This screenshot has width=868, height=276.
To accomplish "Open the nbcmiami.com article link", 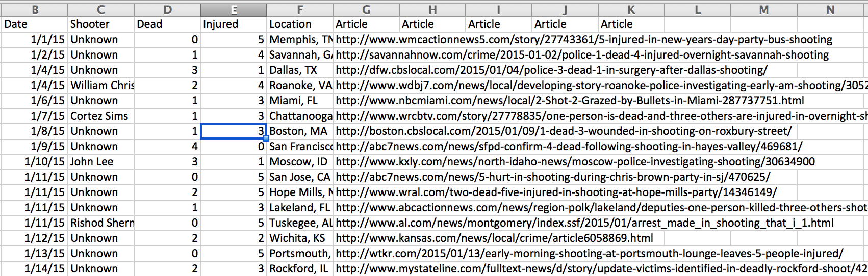I will 570,101.
